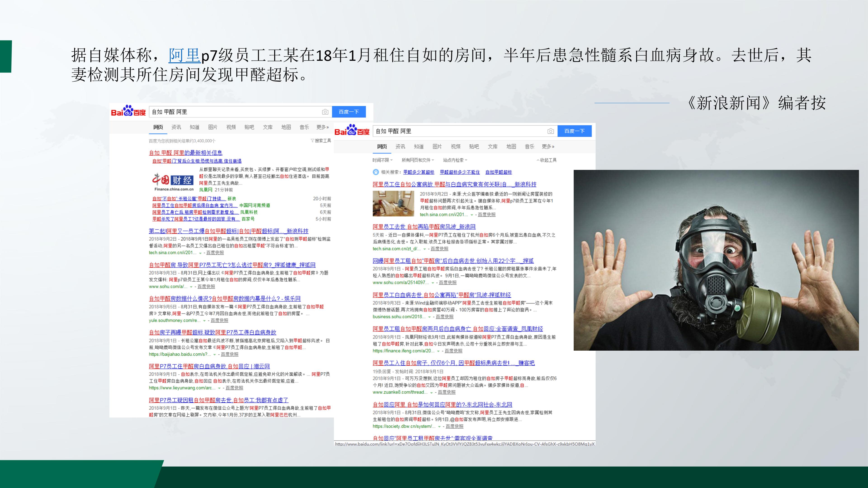Open result 阿里P7员工住甲醛房白血病身故 猎云网
The image size is (868, 488).
(x=209, y=366)
